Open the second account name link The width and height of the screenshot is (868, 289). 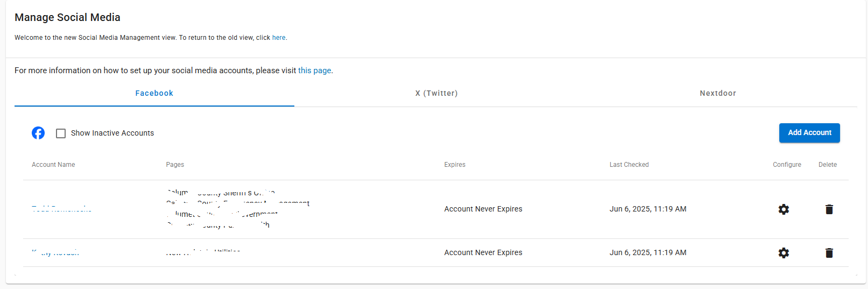55,253
